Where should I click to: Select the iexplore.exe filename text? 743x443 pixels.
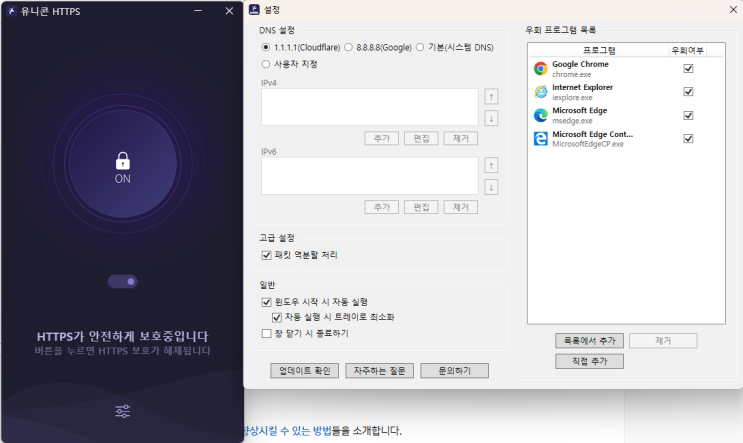point(572,98)
